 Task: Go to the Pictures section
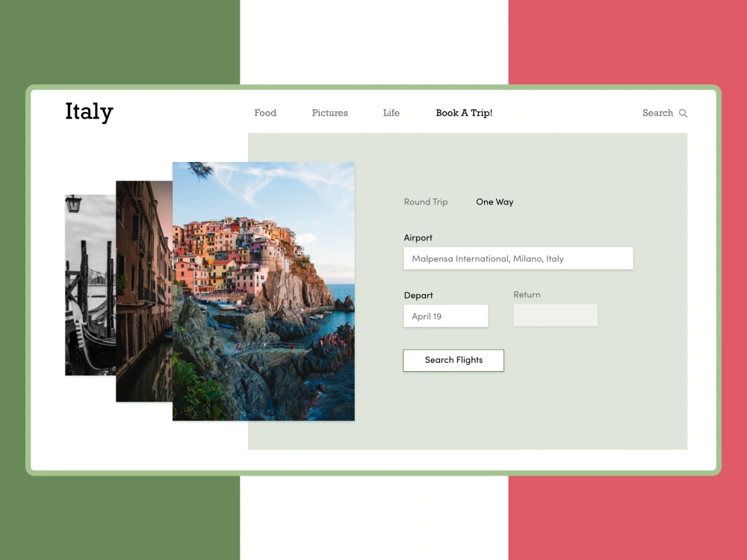(x=329, y=113)
